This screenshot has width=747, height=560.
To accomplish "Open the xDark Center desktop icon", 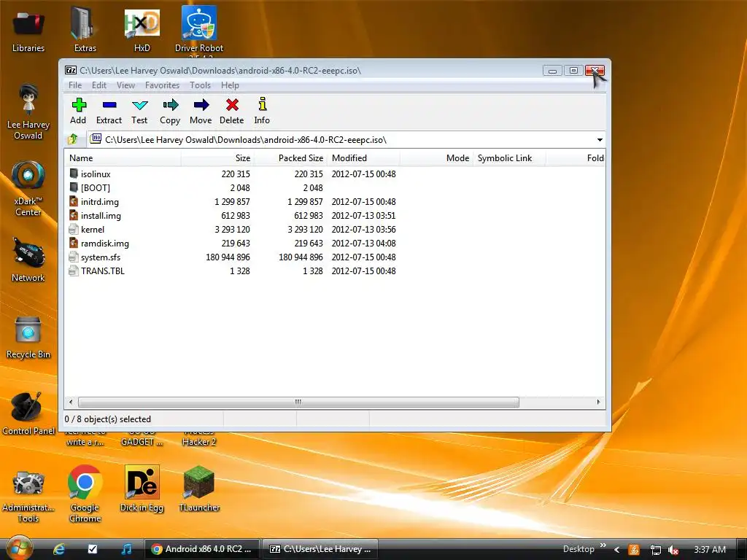I will pyautogui.click(x=28, y=189).
